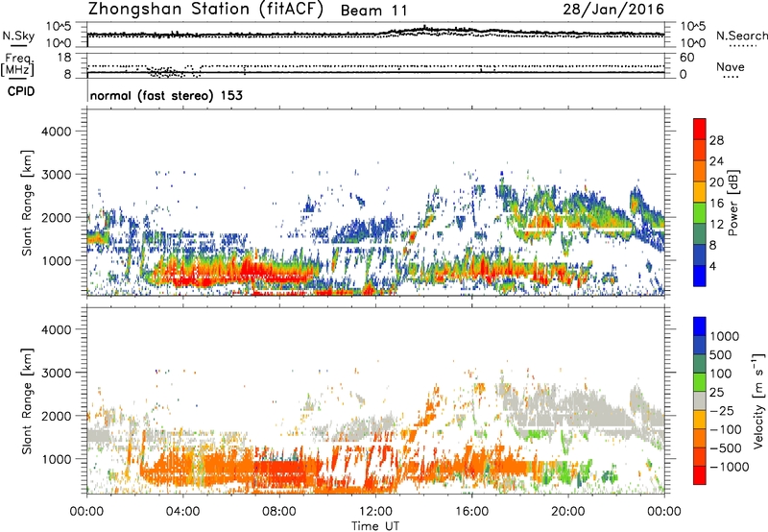Screen dimensions: 768x532
Task: Click the date '28/Jan/2016'
Action: [x=613, y=10]
